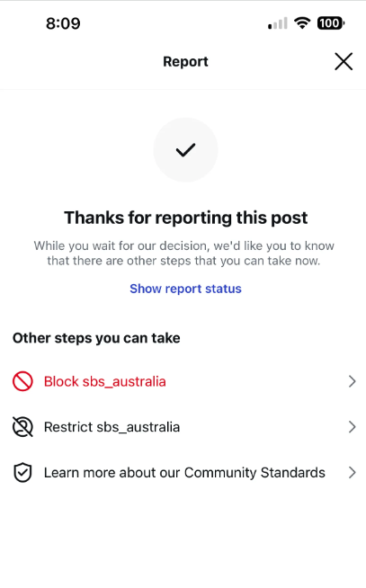Open Learn more about our Community Standards
Viewport: 366px width, 588px height.
[x=183, y=473]
